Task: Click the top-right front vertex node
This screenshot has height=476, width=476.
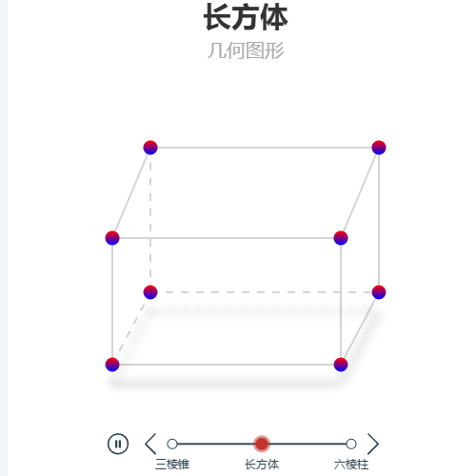Action: (x=341, y=238)
